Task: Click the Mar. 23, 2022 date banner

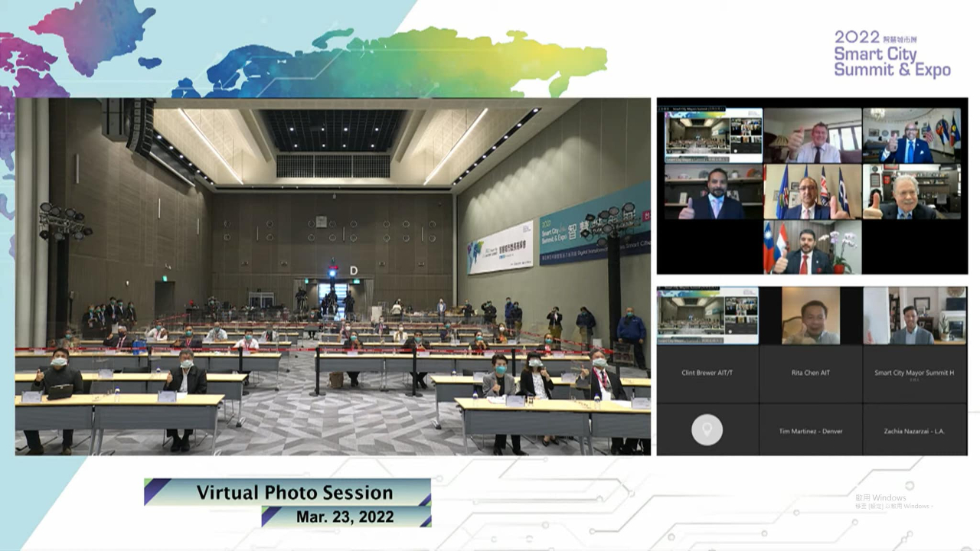Action: 346,517
